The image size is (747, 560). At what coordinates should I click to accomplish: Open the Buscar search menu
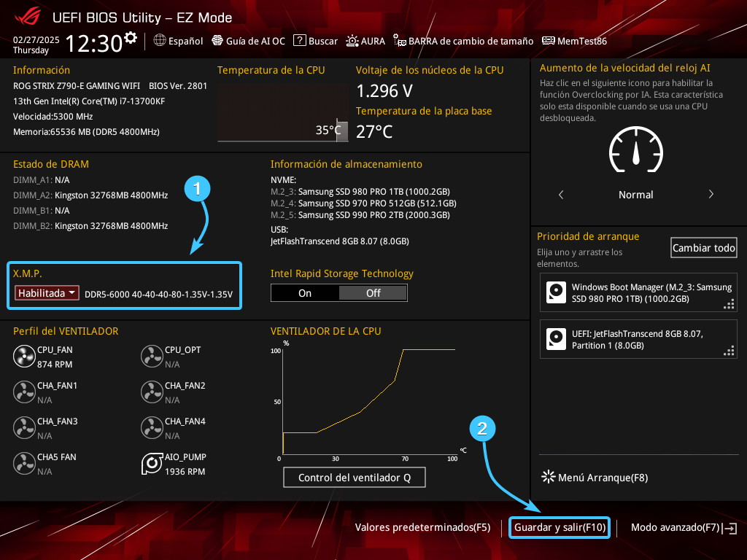click(x=315, y=41)
